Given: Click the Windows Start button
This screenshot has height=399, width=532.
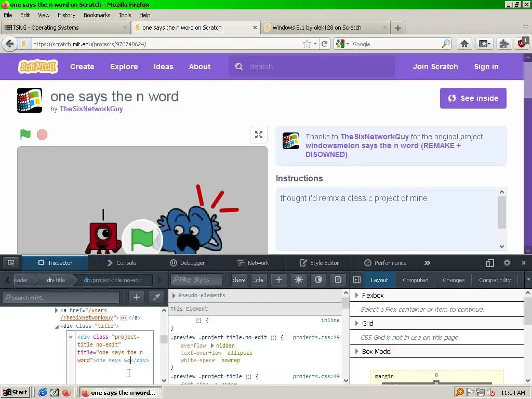Looking at the screenshot, I should (16, 393).
